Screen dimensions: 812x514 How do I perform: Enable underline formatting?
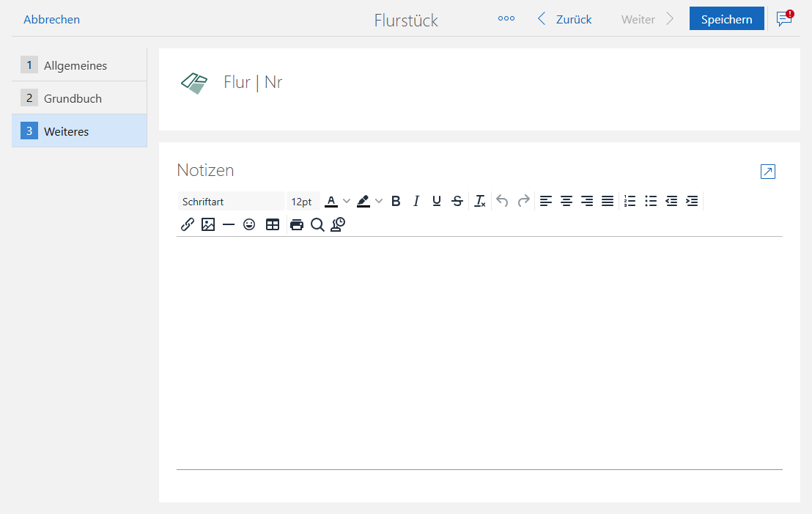(437, 201)
